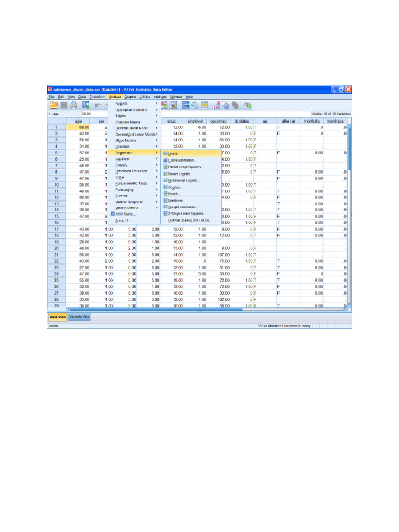Click the 2-Stage Least Squares icon
Screen dimensions: 399x532
point(165,214)
